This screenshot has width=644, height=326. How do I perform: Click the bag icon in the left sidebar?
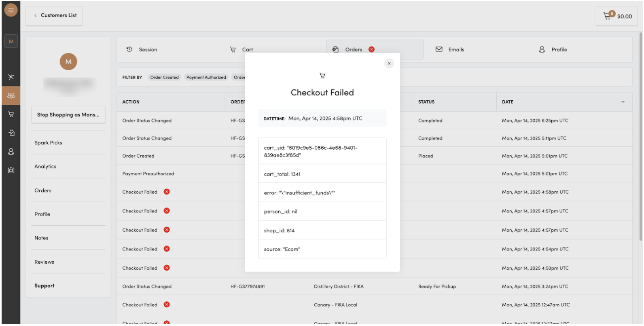pos(11,170)
